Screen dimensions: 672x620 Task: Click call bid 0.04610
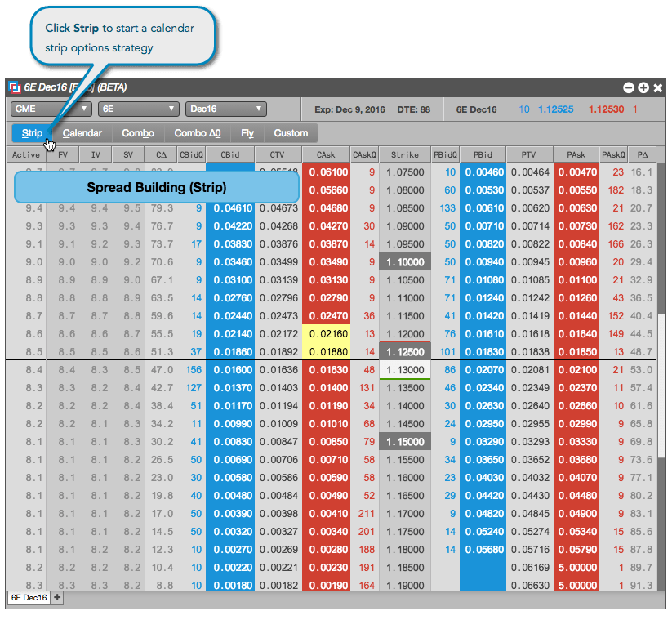point(230,208)
